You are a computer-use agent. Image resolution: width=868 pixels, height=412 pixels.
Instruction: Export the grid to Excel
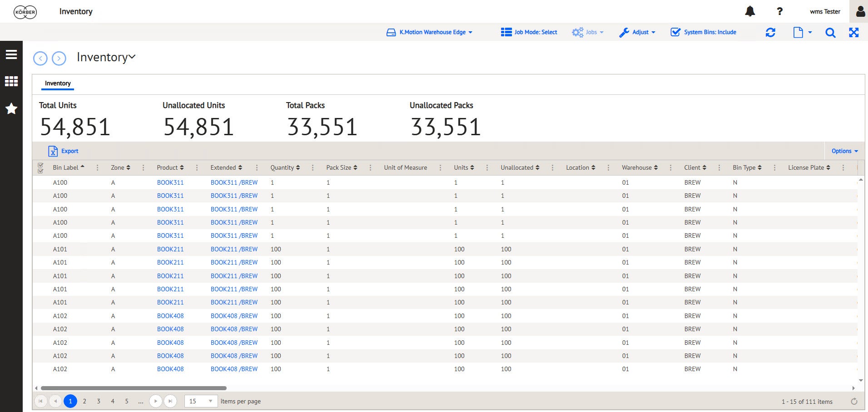tap(63, 151)
